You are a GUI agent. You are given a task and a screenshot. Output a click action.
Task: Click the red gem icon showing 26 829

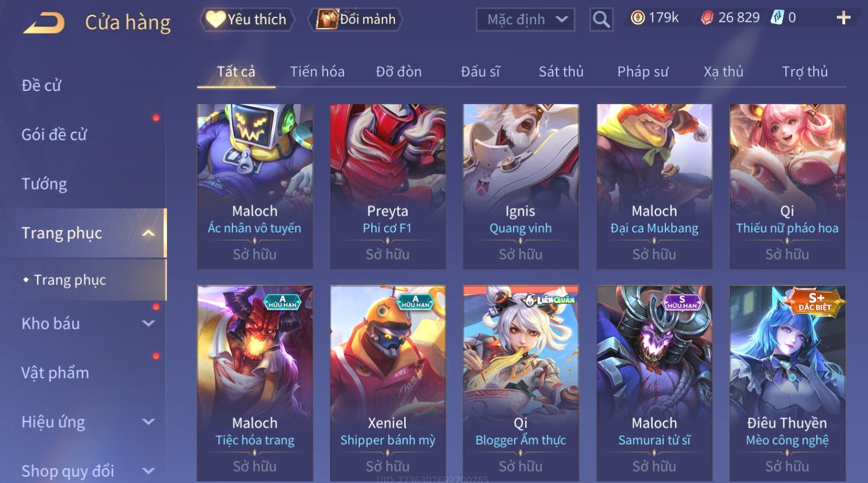(x=706, y=18)
